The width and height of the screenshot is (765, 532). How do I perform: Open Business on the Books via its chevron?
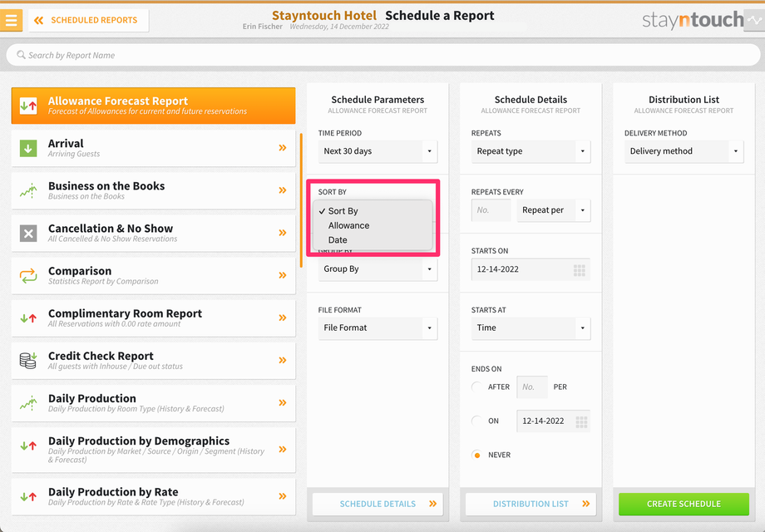point(283,190)
